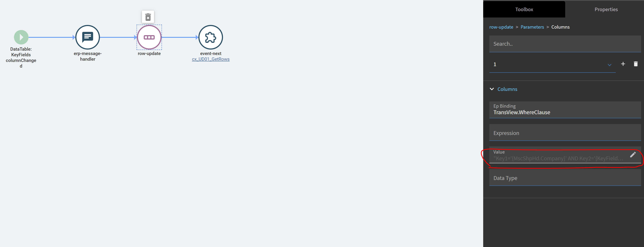Open the cx_UD01_GetRows link
Screen dimensions: 644x247
[x=210, y=59]
